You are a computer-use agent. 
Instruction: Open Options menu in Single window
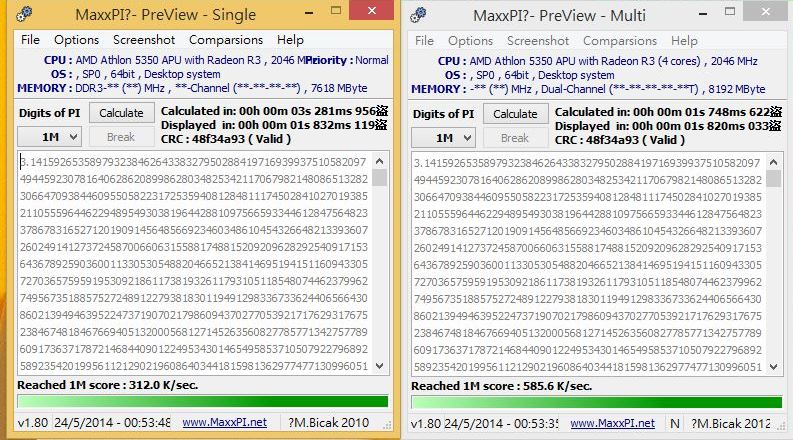click(76, 39)
